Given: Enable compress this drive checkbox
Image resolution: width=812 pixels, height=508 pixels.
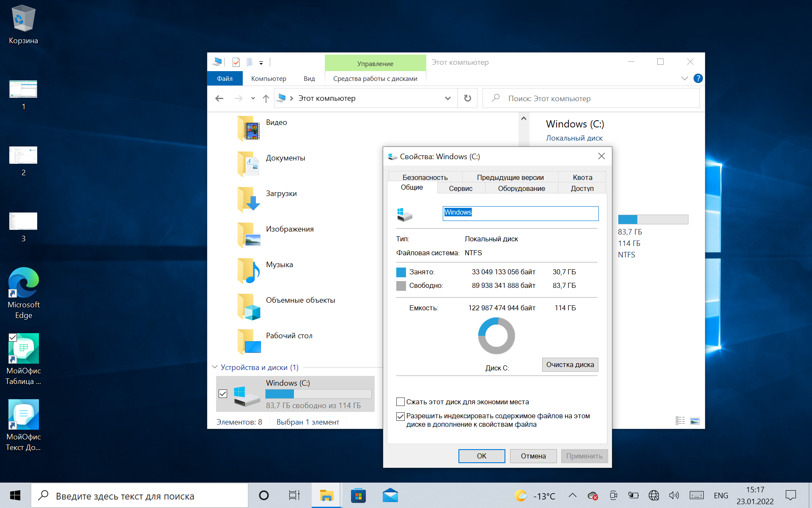Looking at the screenshot, I should point(401,402).
